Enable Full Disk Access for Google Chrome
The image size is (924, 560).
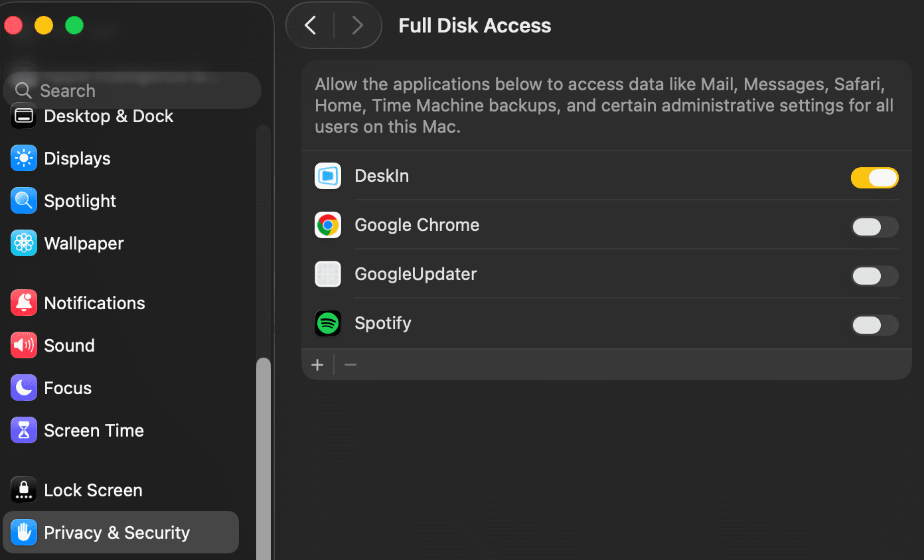point(875,227)
